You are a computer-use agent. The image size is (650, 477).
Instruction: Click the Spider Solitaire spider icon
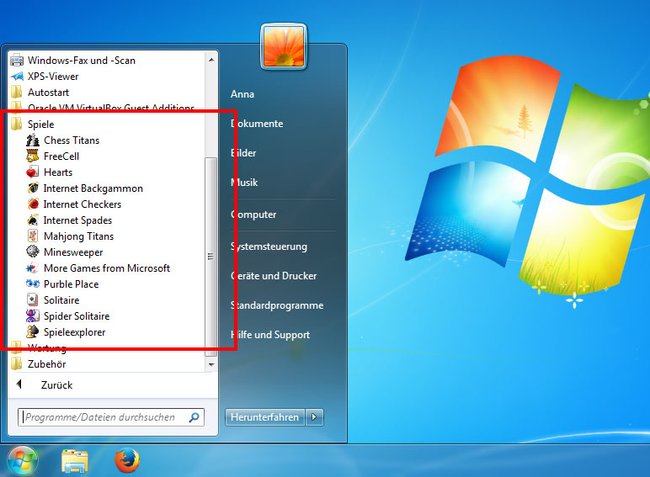(x=33, y=316)
